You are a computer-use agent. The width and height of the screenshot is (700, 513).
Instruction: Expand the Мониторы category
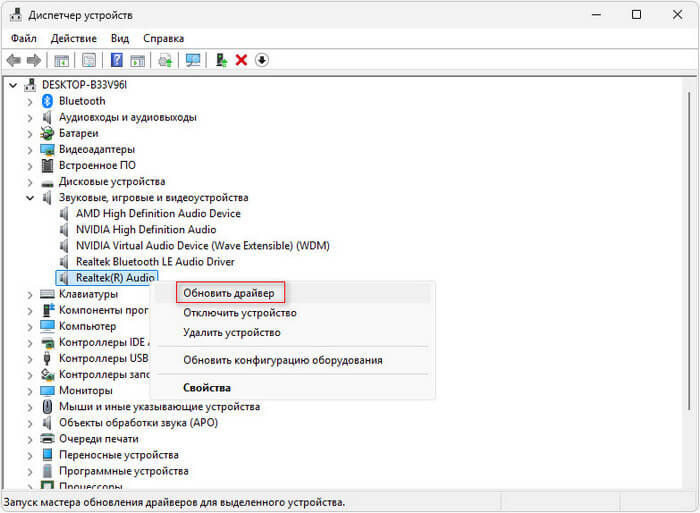(x=29, y=391)
